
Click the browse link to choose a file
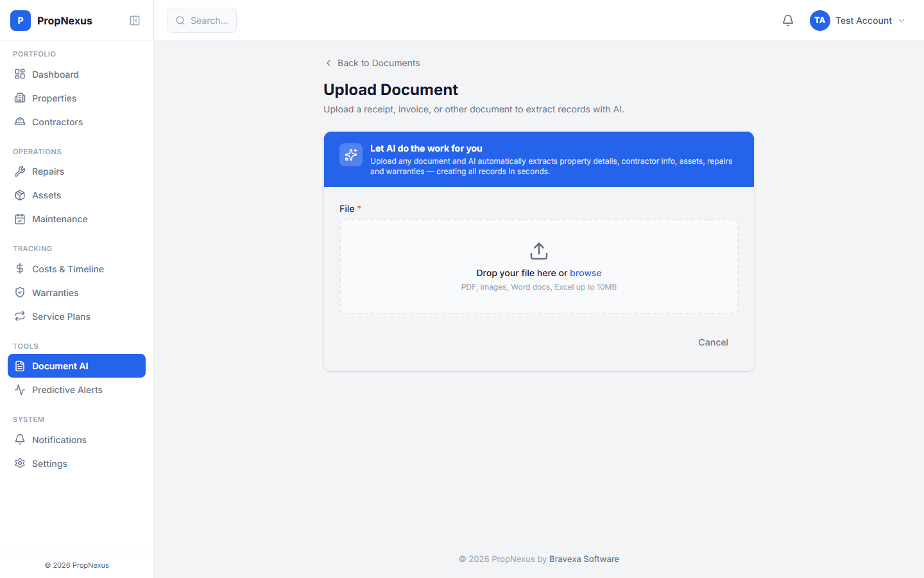[585, 272]
